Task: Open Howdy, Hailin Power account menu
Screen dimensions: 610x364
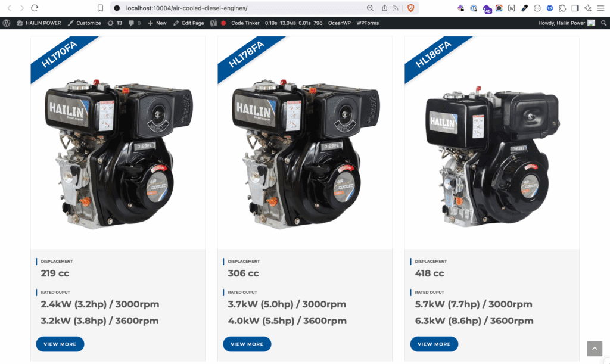Action: 567,23
